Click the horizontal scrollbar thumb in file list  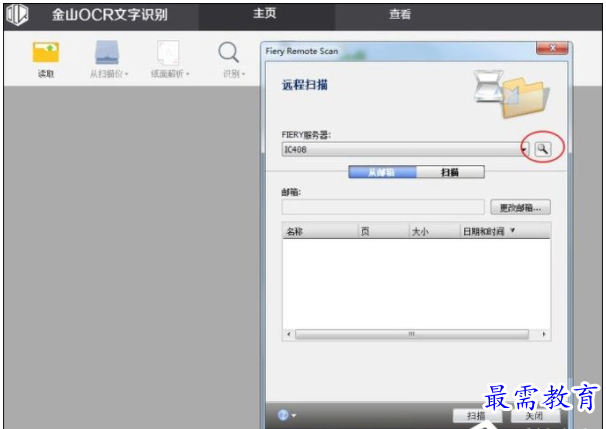412,334
